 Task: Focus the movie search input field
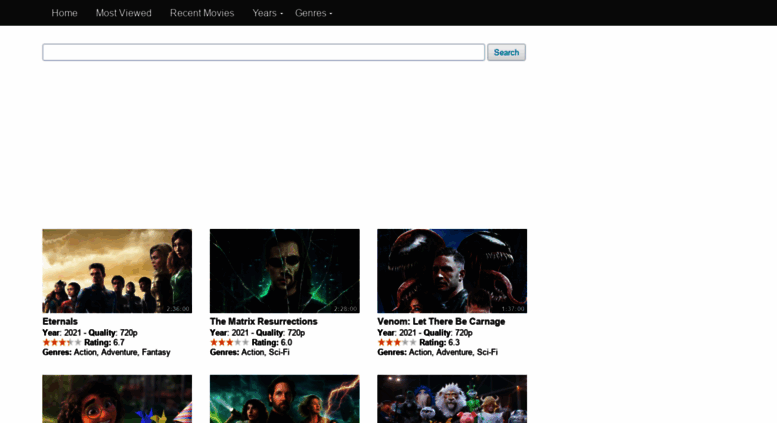click(264, 52)
